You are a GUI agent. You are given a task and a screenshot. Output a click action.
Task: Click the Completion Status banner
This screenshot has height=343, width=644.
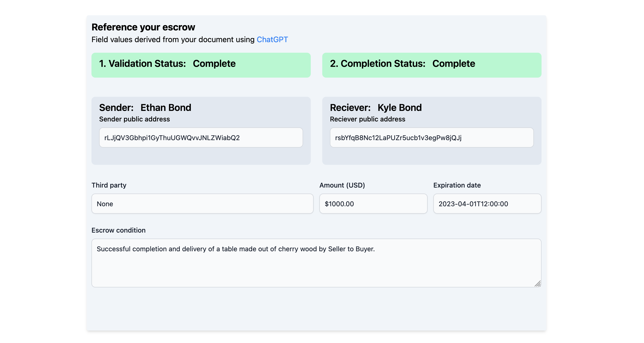pyautogui.click(x=432, y=65)
